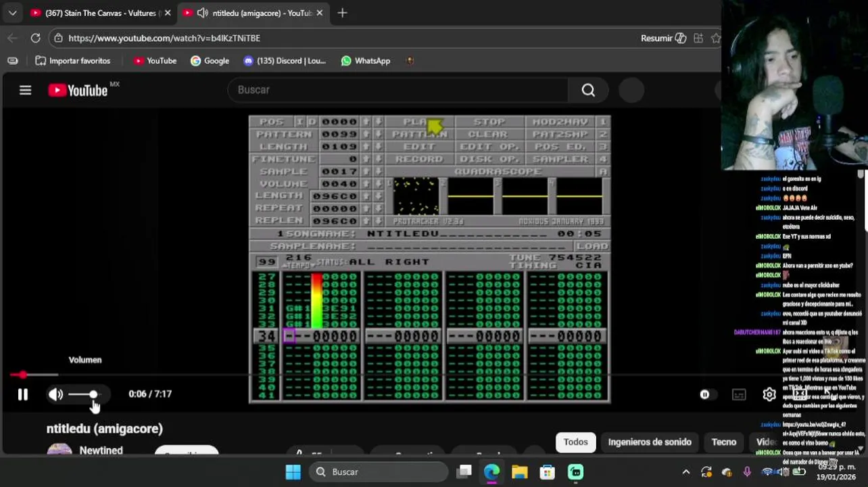Select the ntitledu (amigacore) browser tab

point(254,13)
